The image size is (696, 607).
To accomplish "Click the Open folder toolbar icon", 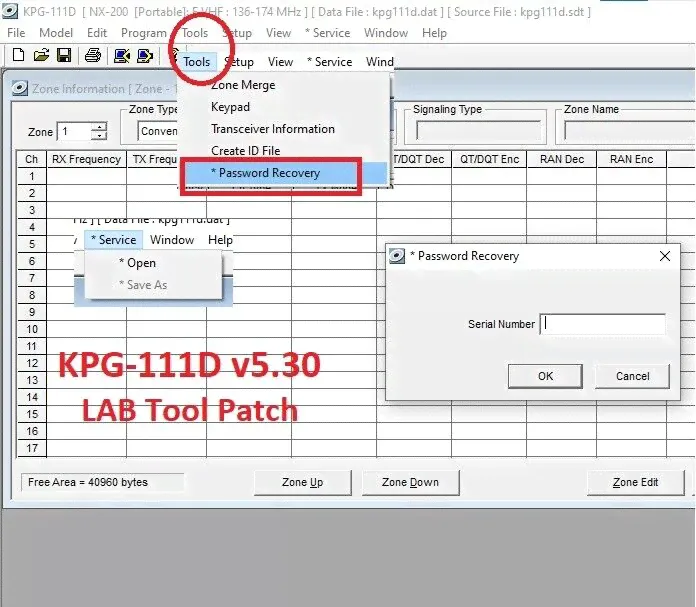I will 41,55.
